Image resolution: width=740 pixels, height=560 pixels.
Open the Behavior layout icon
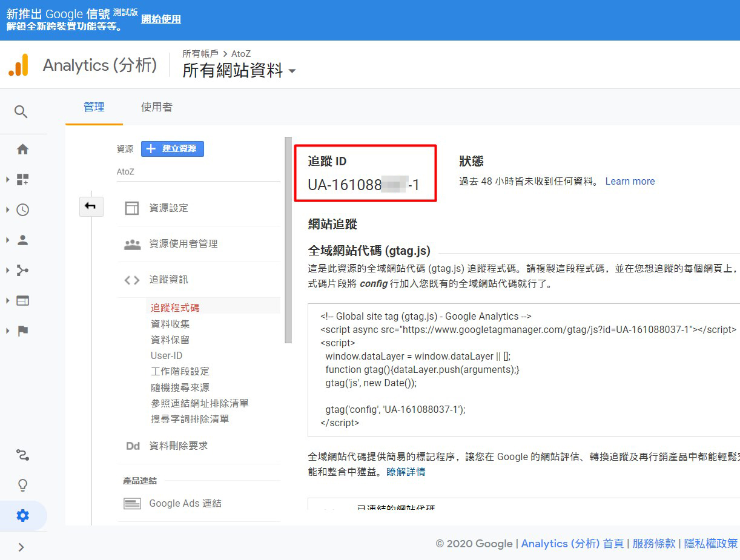22,301
